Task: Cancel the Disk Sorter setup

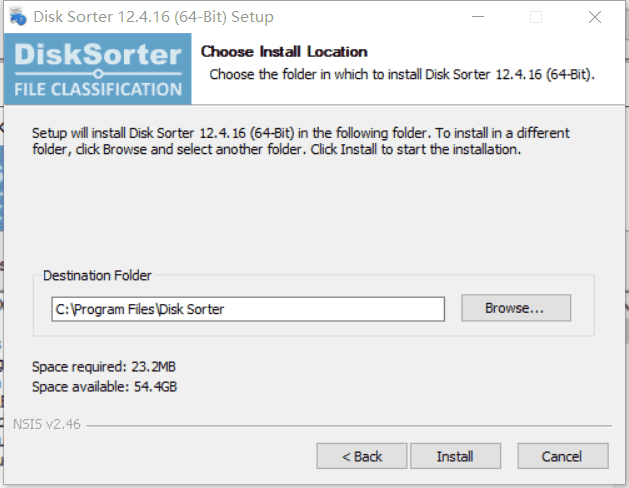Action: pyautogui.click(x=562, y=456)
